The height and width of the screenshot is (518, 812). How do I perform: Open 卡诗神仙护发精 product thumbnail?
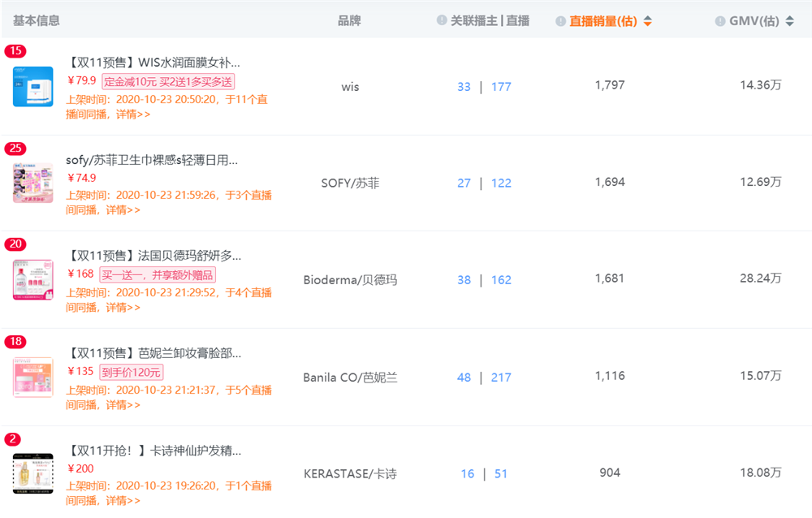pos(33,473)
